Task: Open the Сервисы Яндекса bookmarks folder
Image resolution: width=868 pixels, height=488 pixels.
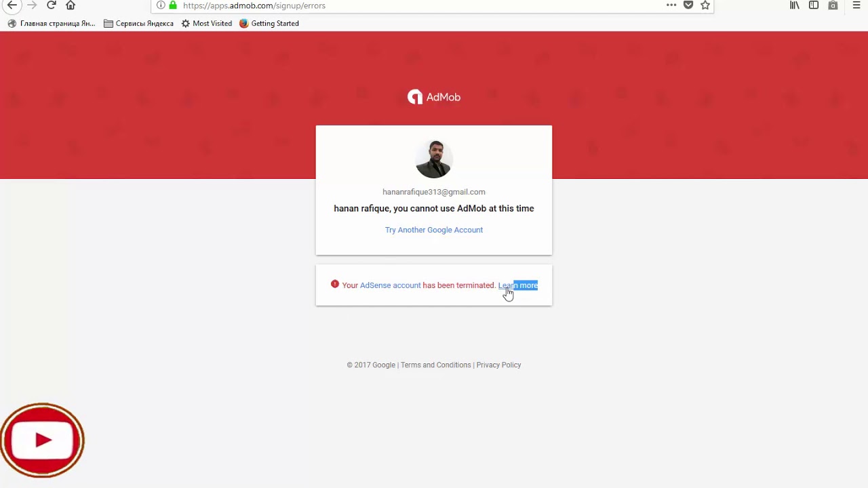Action: (138, 23)
